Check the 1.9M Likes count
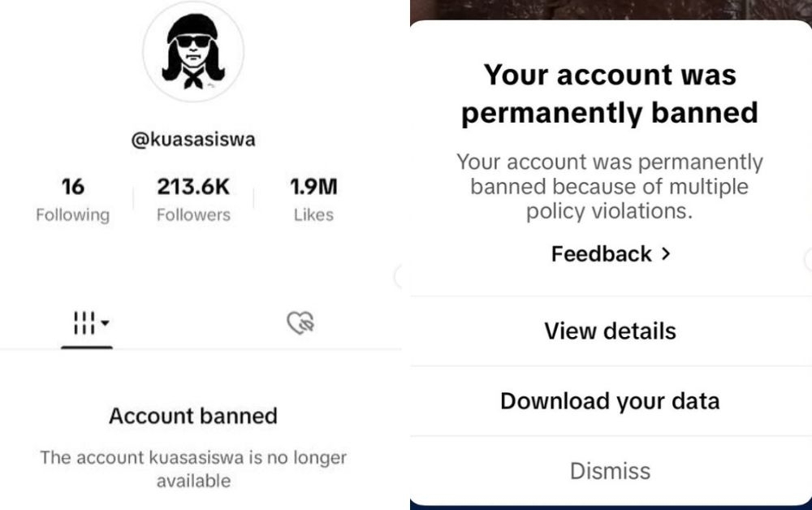The height and width of the screenshot is (510, 812). click(x=313, y=197)
